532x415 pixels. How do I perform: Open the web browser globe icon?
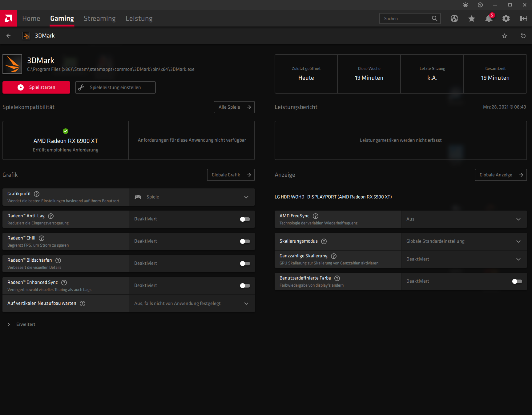click(x=454, y=18)
